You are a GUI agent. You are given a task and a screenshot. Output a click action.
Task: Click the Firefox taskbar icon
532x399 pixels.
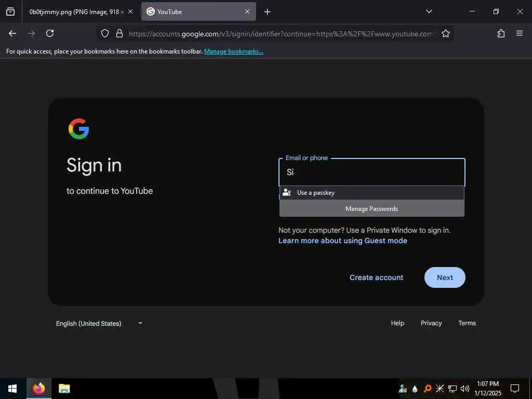click(38, 389)
